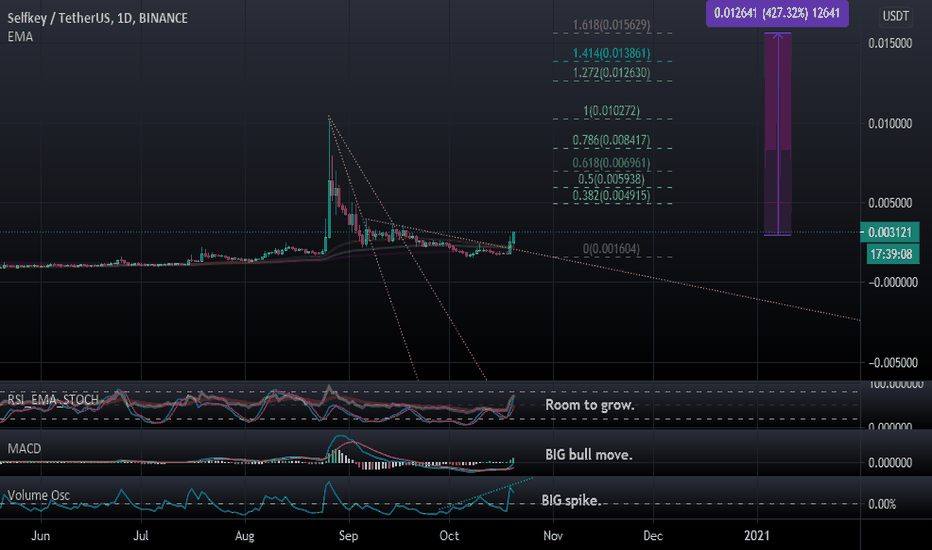Click the countdown timer 17:39:08
Image resolution: width=932 pixels, height=550 pixels.
pyautogui.click(x=891, y=254)
